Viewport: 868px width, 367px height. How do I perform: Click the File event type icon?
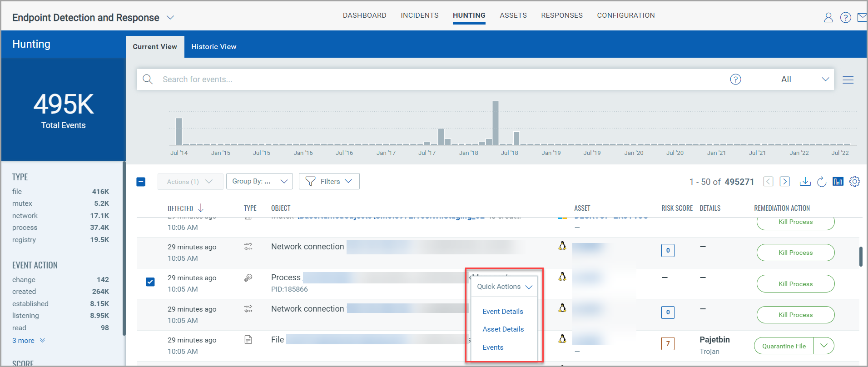(x=248, y=340)
